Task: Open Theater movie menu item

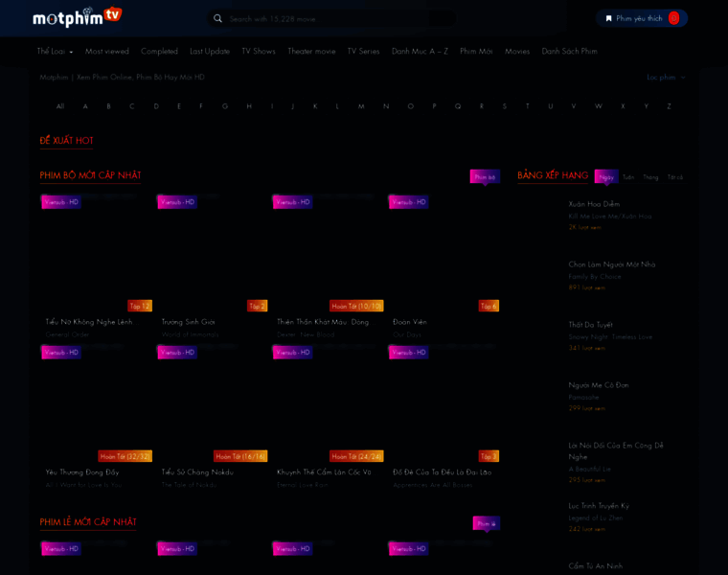Action: pos(311,52)
